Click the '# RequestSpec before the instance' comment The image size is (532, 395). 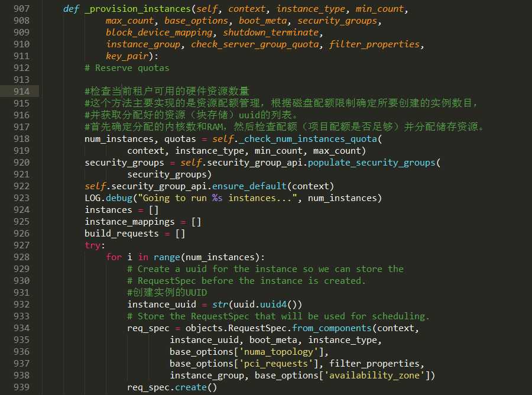(246, 281)
